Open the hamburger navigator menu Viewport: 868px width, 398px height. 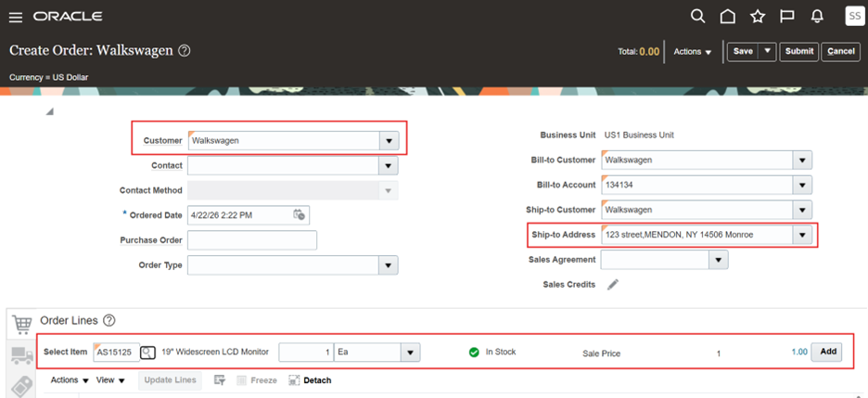click(16, 17)
